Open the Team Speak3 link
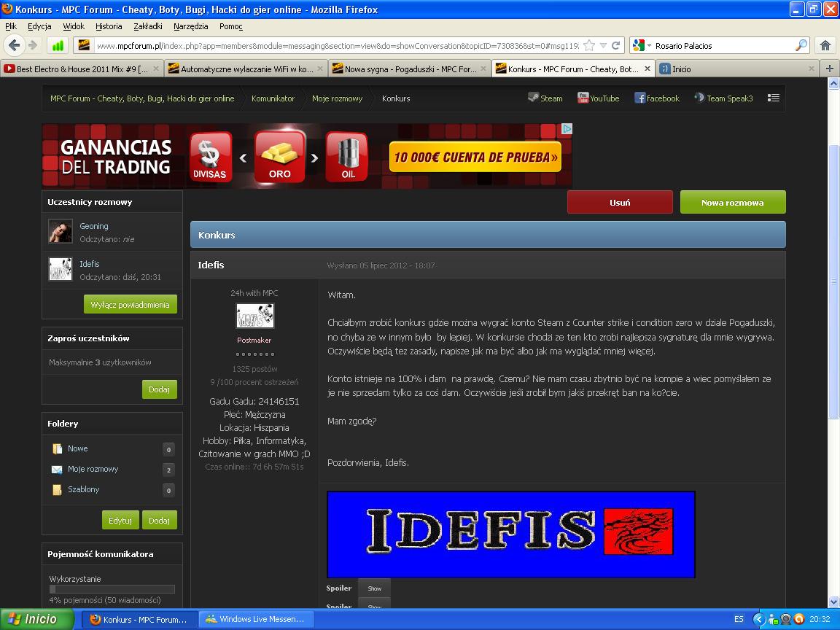The image size is (840, 630). click(x=724, y=98)
